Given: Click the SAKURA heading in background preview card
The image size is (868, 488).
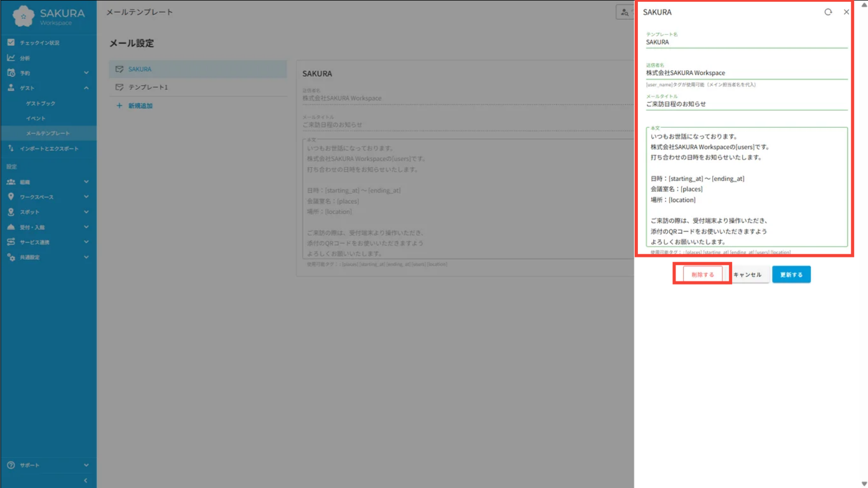Looking at the screenshot, I should point(317,74).
